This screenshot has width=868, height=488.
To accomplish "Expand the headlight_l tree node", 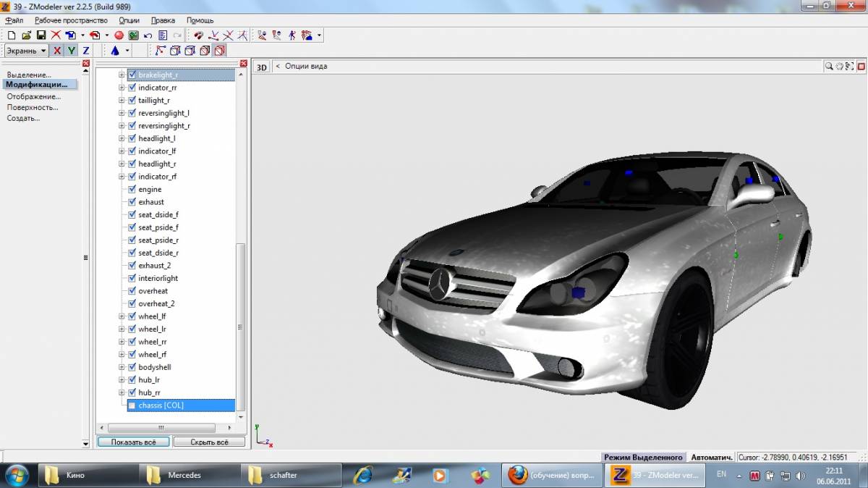I will click(122, 138).
